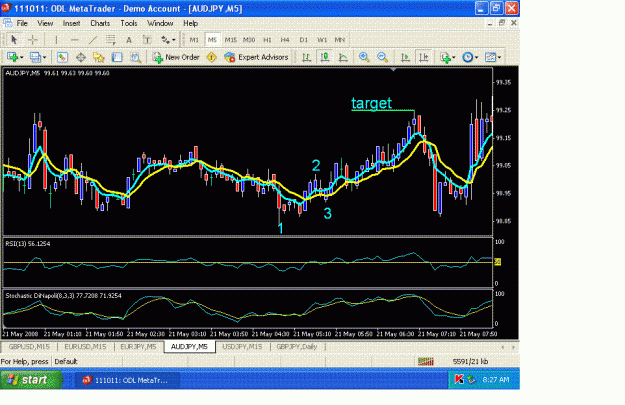Switch to EURJPY,M5 chart tab

coord(138,347)
